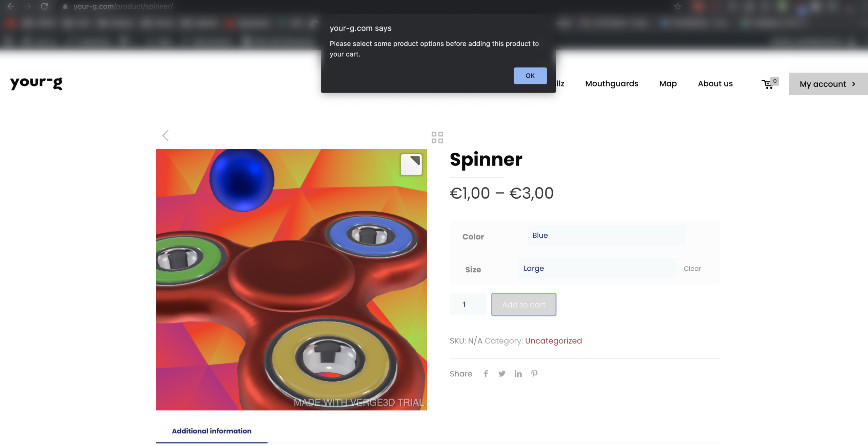The height and width of the screenshot is (446, 868).
Task: Expand the My account button
Action: [828, 84]
